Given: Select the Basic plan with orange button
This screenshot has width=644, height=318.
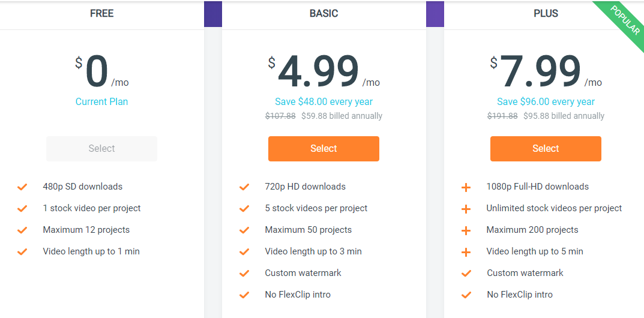Looking at the screenshot, I should pos(324,149).
